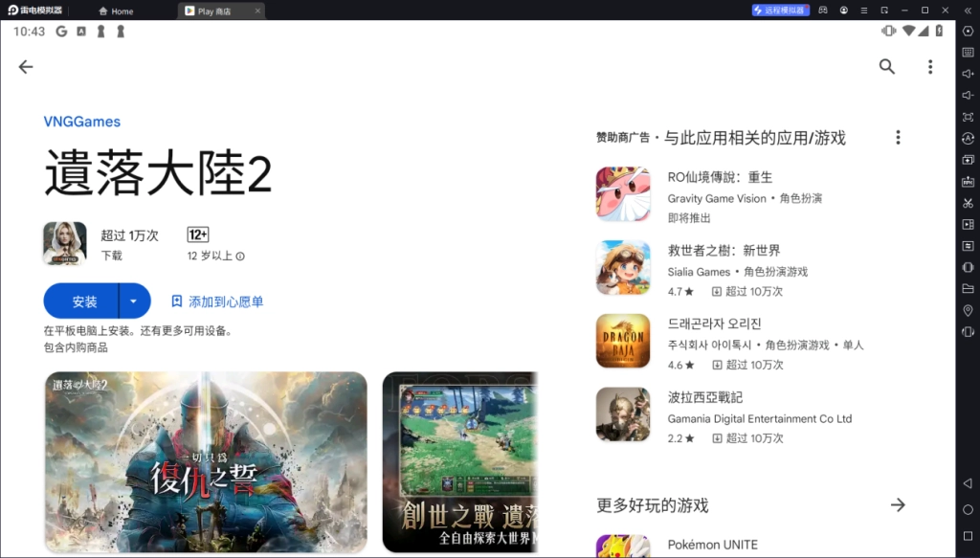Open keyboard mapping in emulator sidebar
Viewport: 980px width, 558px height.
click(x=969, y=53)
